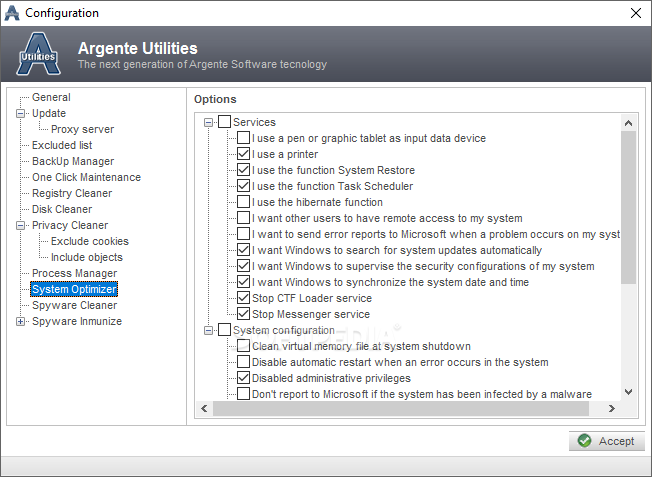
Task: Enable remote access for other users checkbox
Action: (x=244, y=218)
